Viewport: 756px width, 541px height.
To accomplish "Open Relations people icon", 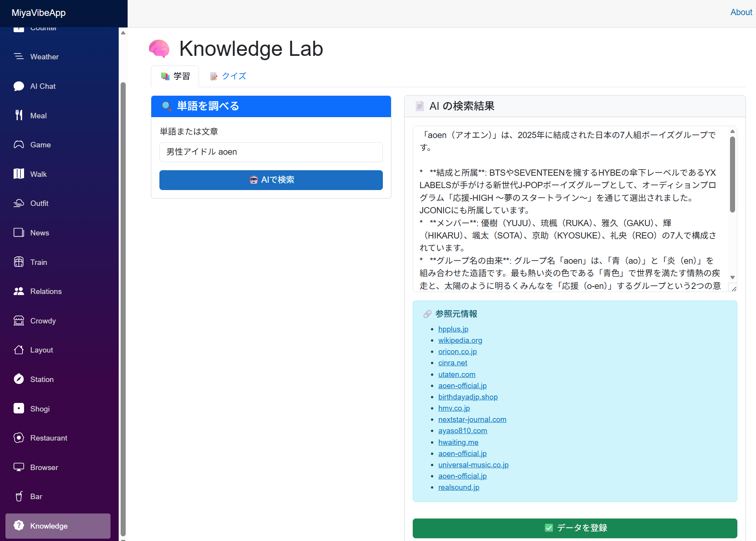I will tap(19, 291).
